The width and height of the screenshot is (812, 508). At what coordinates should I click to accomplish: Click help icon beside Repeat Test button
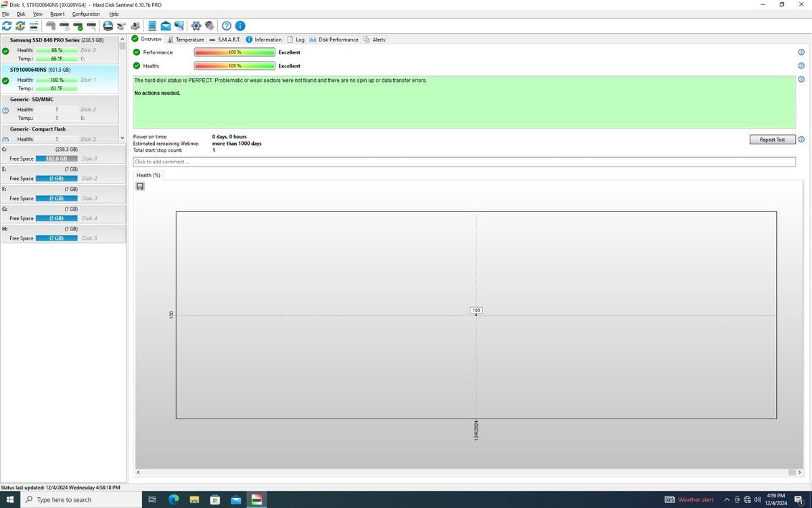coord(801,140)
